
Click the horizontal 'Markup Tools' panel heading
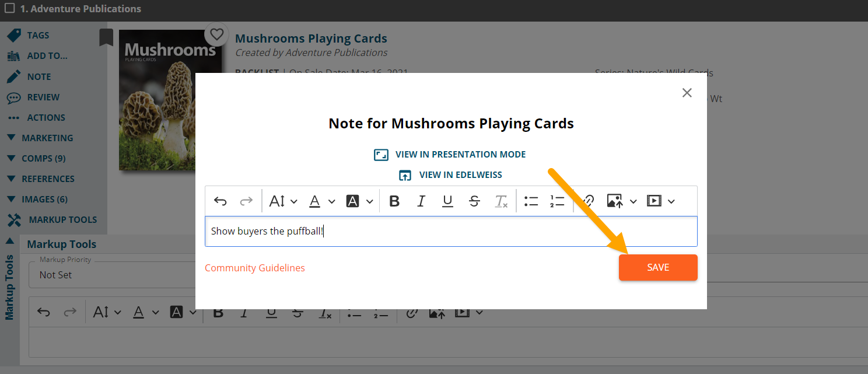coord(61,244)
